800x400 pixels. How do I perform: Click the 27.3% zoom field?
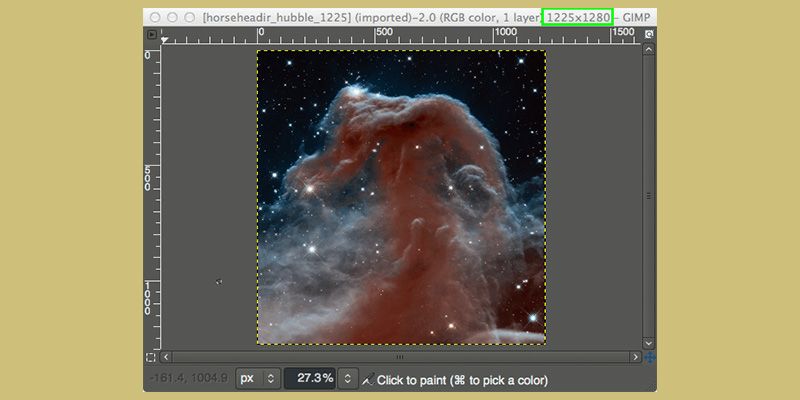310,379
